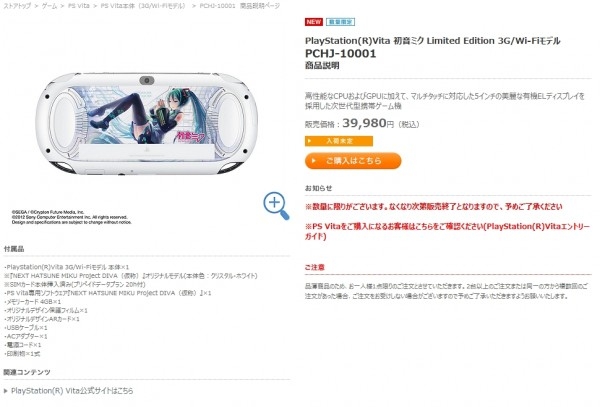The width and height of the screenshot is (600, 407).
Task: Click the blue limited-quantity badge
Action: (340, 22)
